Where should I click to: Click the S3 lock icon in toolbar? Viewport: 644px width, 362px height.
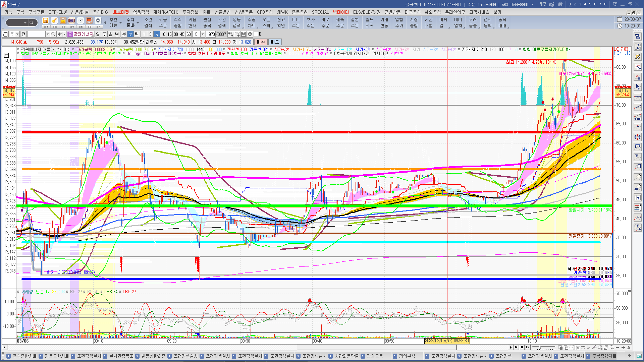click(63, 21)
